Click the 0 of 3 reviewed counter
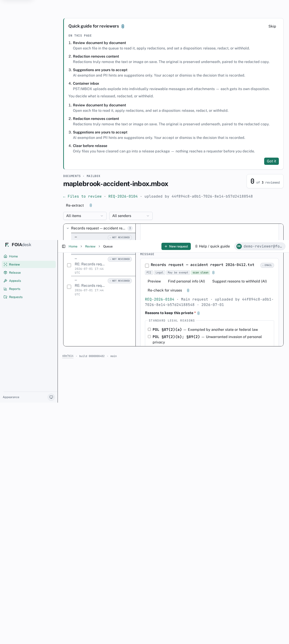 point(265,181)
